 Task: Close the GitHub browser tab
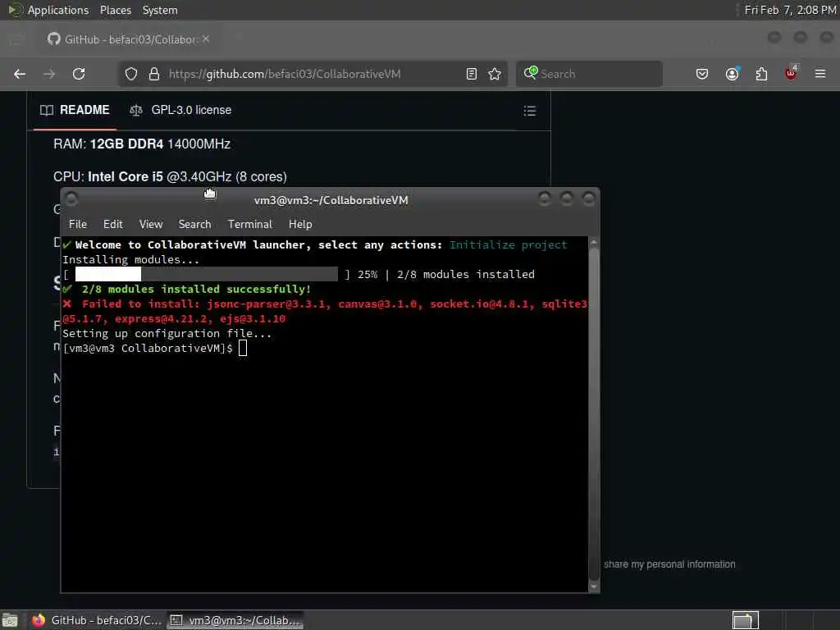206,39
